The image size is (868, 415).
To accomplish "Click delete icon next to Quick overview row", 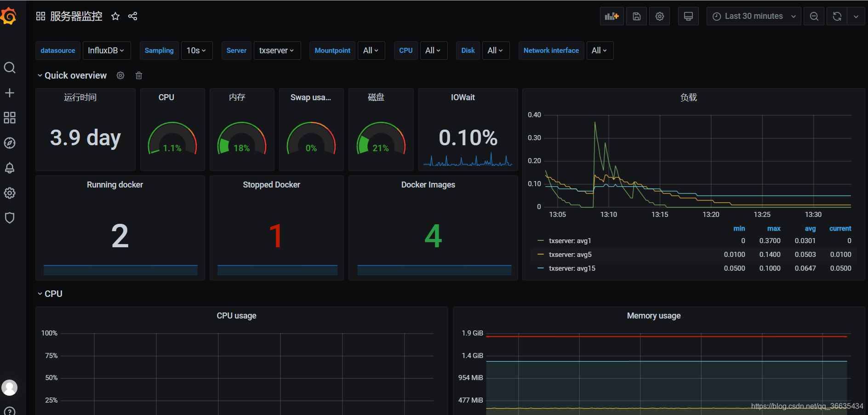I will pyautogui.click(x=139, y=75).
